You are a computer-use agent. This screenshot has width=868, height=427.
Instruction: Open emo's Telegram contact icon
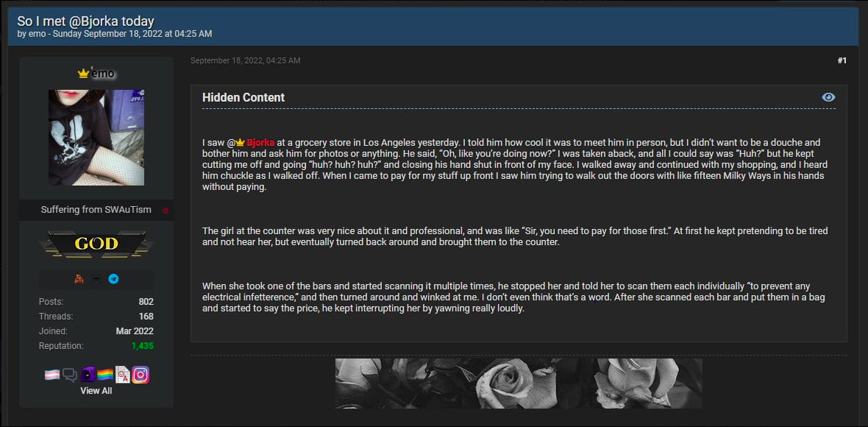[x=113, y=280]
